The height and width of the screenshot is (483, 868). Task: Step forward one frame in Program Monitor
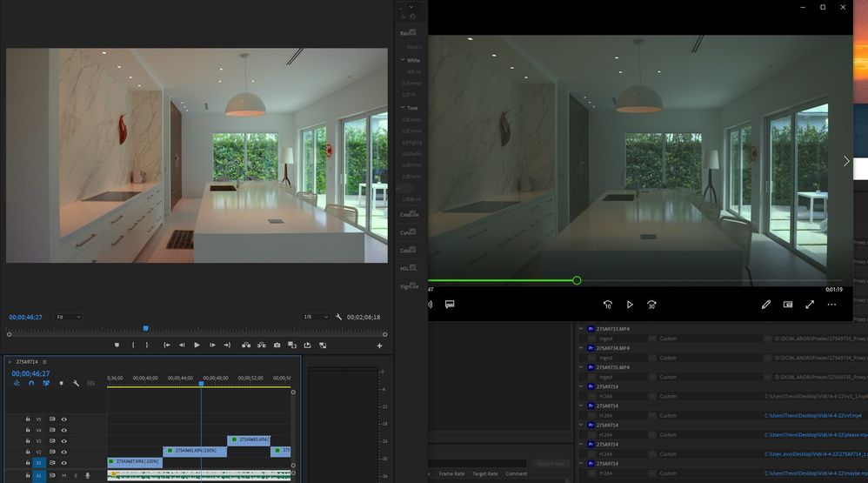tap(212, 345)
